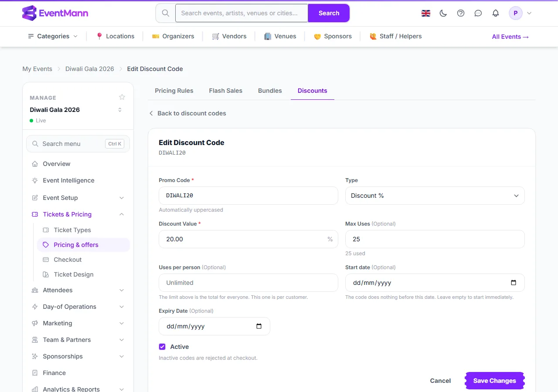Image resolution: width=558 pixels, height=392 pixels.
Task: Toggle dark mode moon icon
Action: 443,13
